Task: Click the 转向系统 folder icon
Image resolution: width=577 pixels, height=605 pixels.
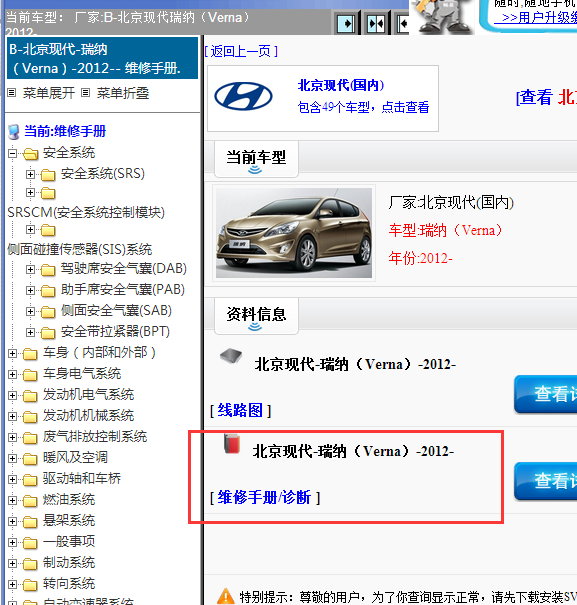Action: 30,585
